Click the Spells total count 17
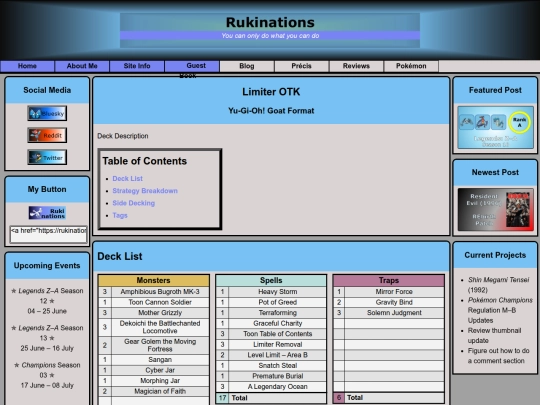The image size is (540, 405). coord(222,398)
